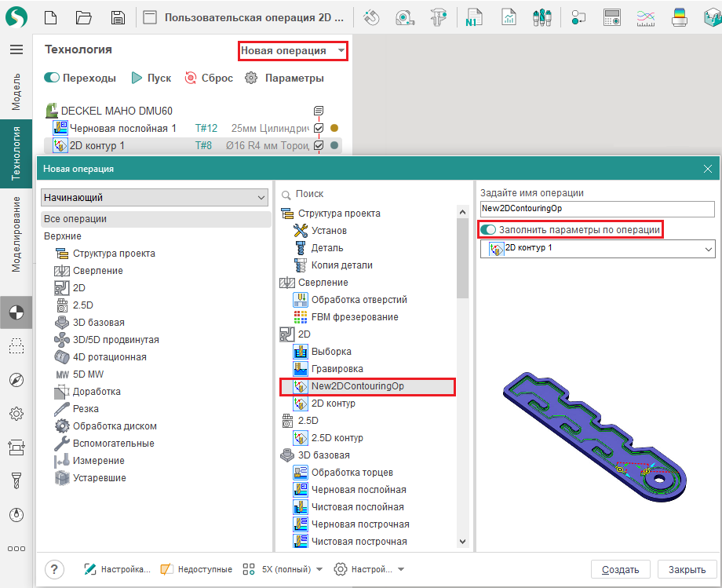This screenshot has width=722, height=588.
Task: Click the Save project floppy disk icon
Action: tap(118, 17)
